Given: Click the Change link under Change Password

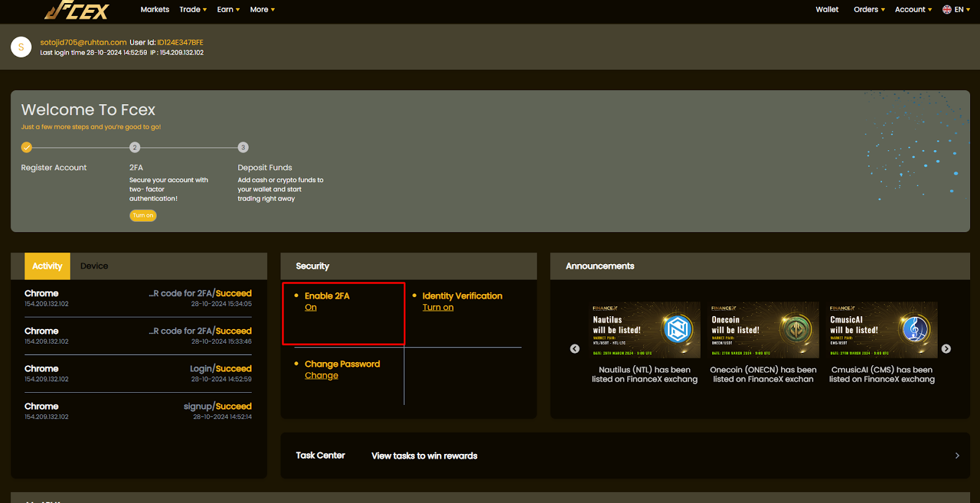Looking at the screenshot, I should pyautogui.click(x=322, y=376).
